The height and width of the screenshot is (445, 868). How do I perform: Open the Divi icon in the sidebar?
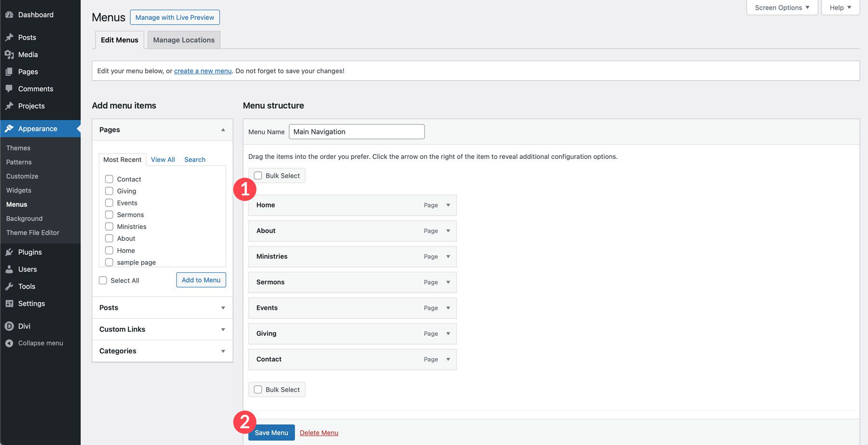coord(10,326)
